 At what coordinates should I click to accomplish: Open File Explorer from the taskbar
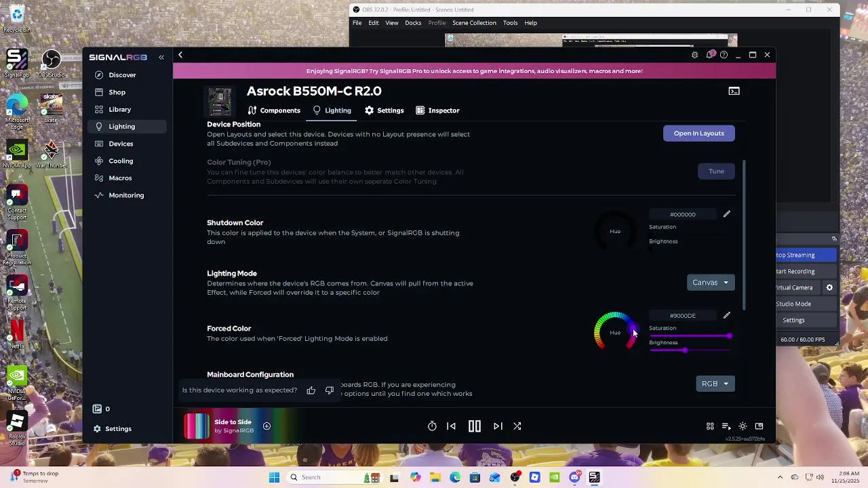tap(435, 477)
